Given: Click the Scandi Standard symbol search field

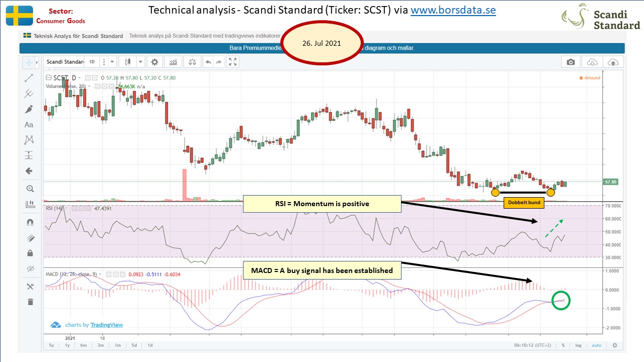Looking at the screenshot, I should pos(64,62).
